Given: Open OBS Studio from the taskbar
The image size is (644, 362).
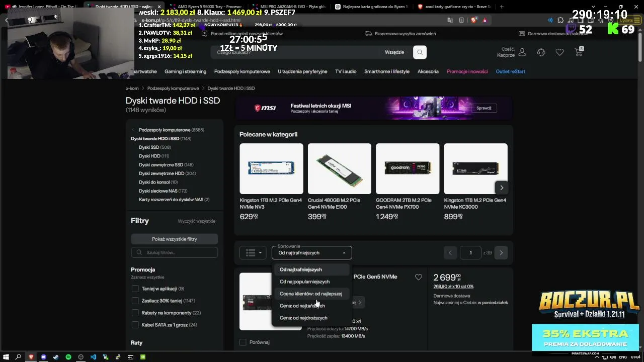Looking at the screenshot, I should pyautogui.click(x=80, y=357).
